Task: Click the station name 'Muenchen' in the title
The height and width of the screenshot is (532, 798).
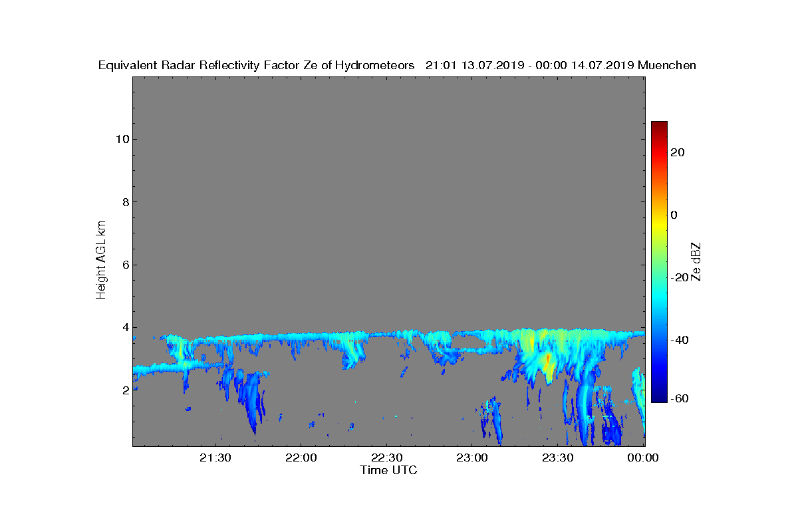Action: [x=666, y=65]
